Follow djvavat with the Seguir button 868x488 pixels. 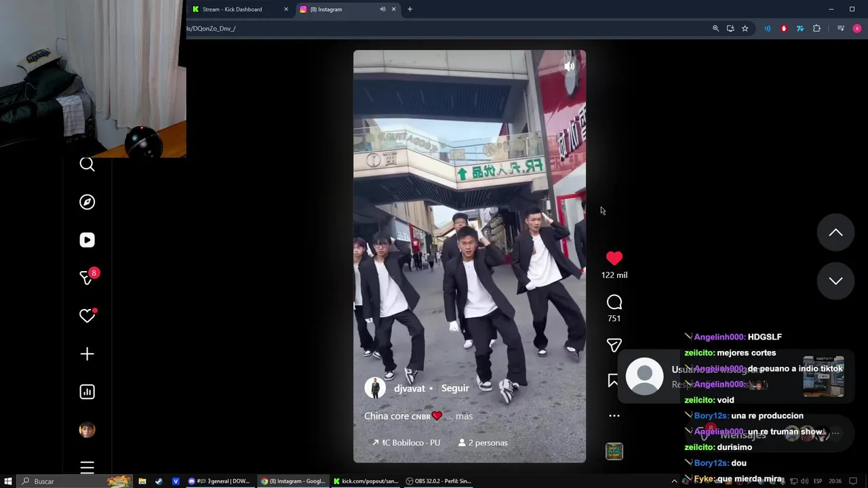(455, 388)
